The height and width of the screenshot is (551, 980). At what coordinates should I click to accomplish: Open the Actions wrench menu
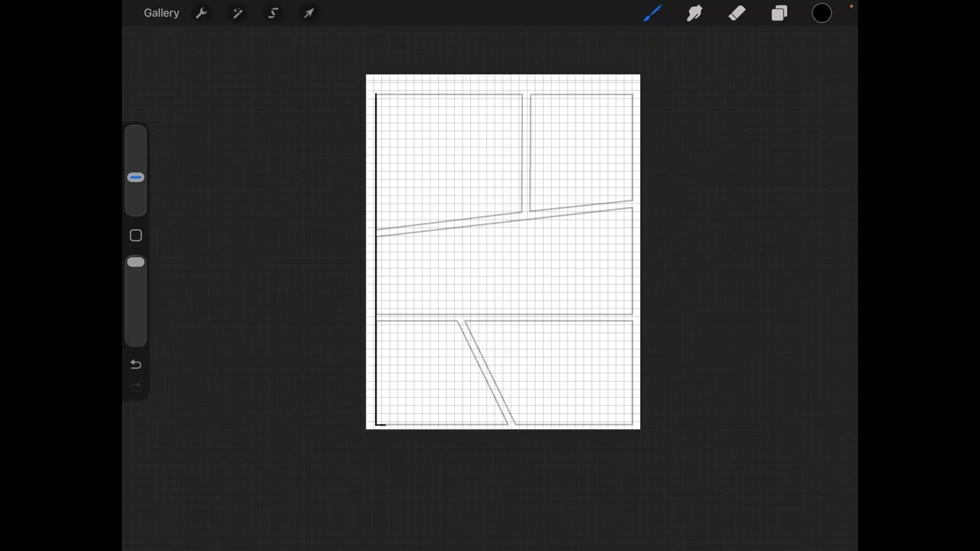[201, 13]
